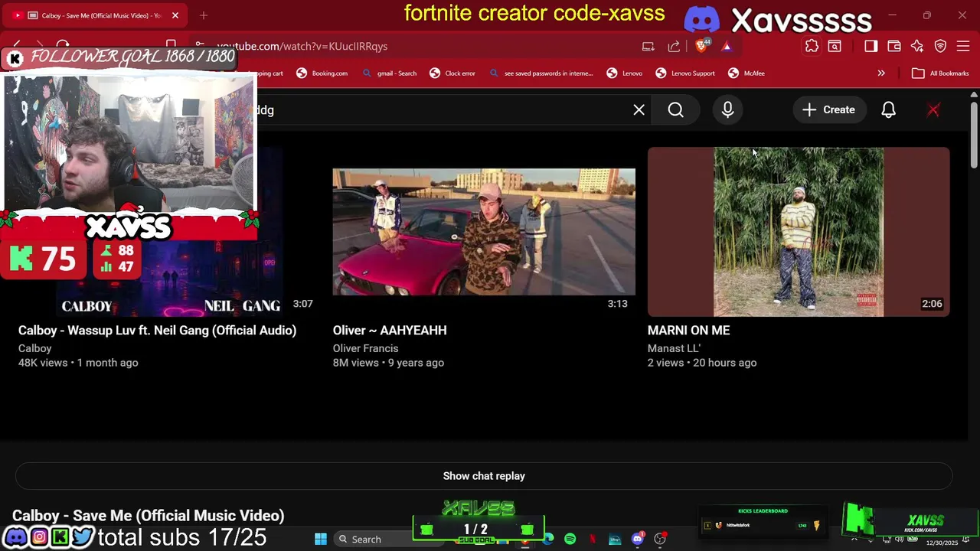Open the Booking.com bookmark
The height and width of the screenshot is (551, 980).
[322, 73]
